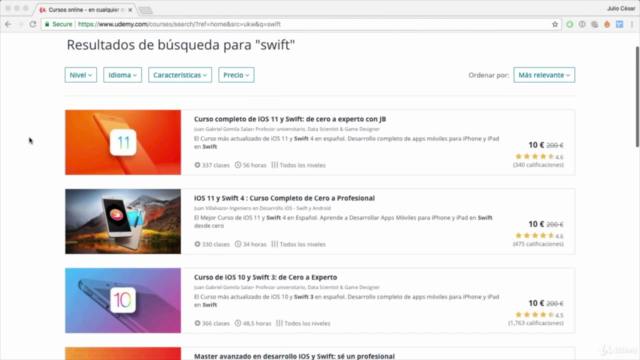Screen dimensions: 640x360
Task: Click the Ordenar por label
Action: tap(489, 75)
